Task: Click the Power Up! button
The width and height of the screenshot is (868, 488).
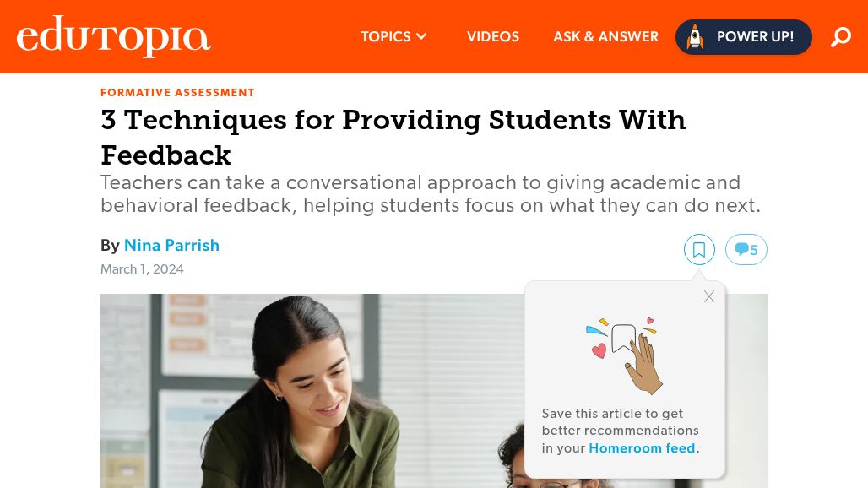Action: coord(743,37)
